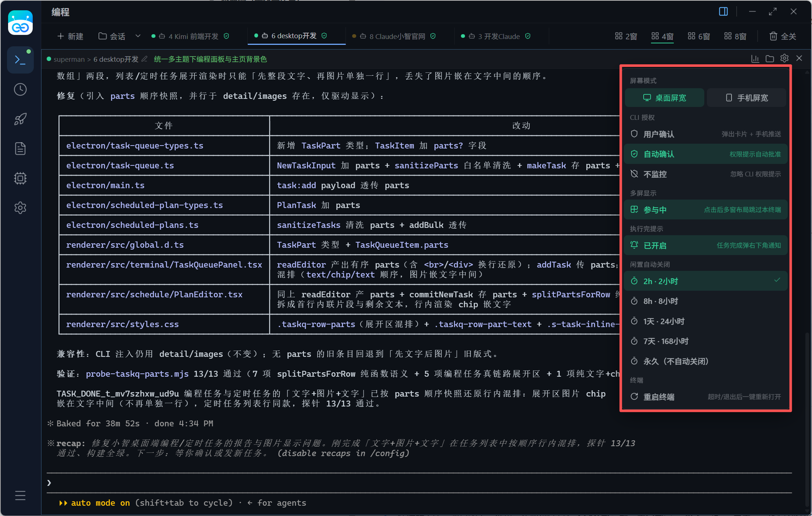
Task: Click the app logo at the top of the sidebar
Action: [20, 22]
